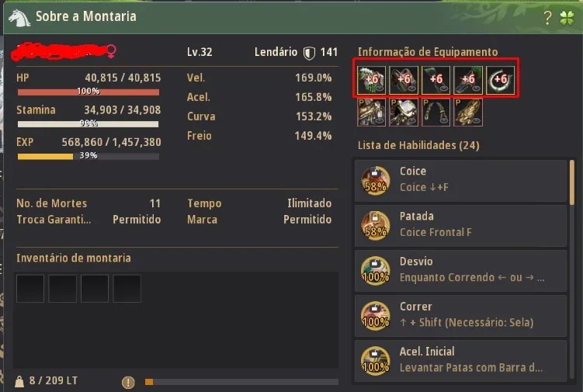Toggle the eye on the +6 stirrups
This screenshot has width=583, height=392.
pyautogui.click(x=442, y=89)
